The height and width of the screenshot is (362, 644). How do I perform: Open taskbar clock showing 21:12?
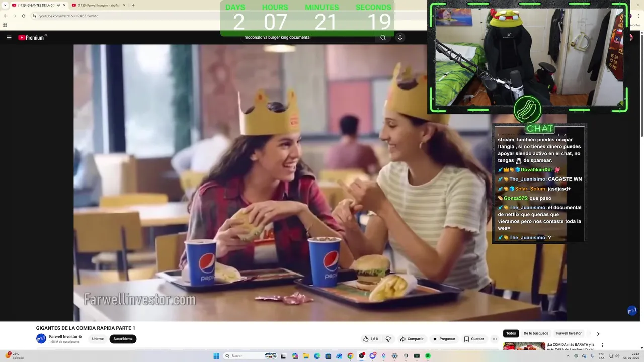(x=631, y=356)
